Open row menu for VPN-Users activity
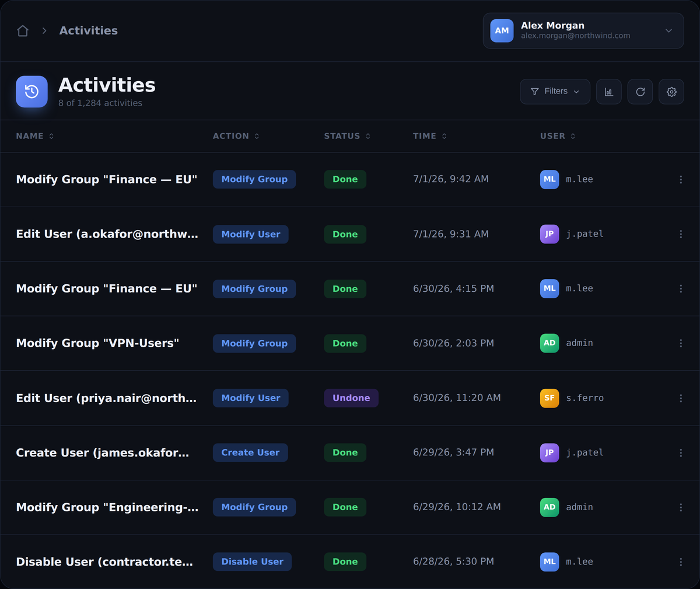 [681, 343]
